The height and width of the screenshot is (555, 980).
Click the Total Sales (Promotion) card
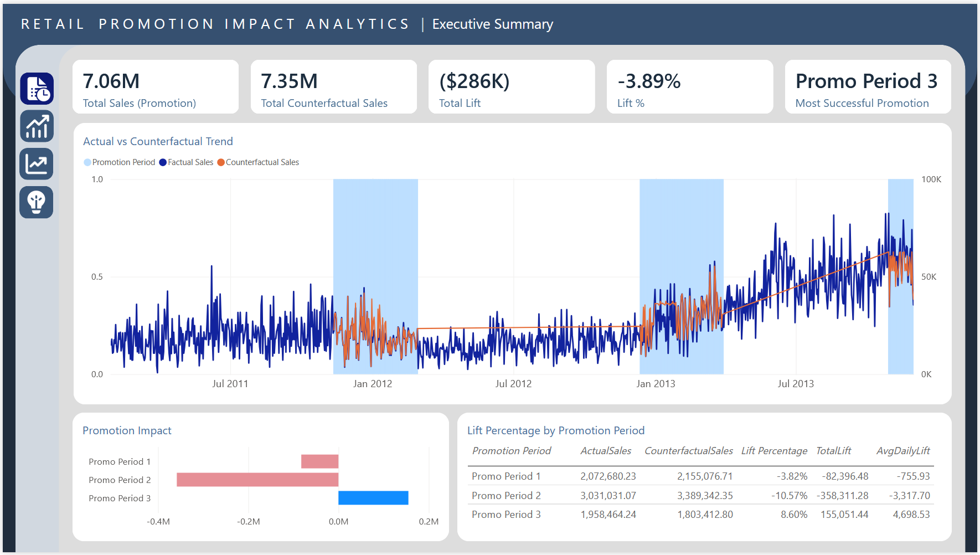click(x=156, y=87)
